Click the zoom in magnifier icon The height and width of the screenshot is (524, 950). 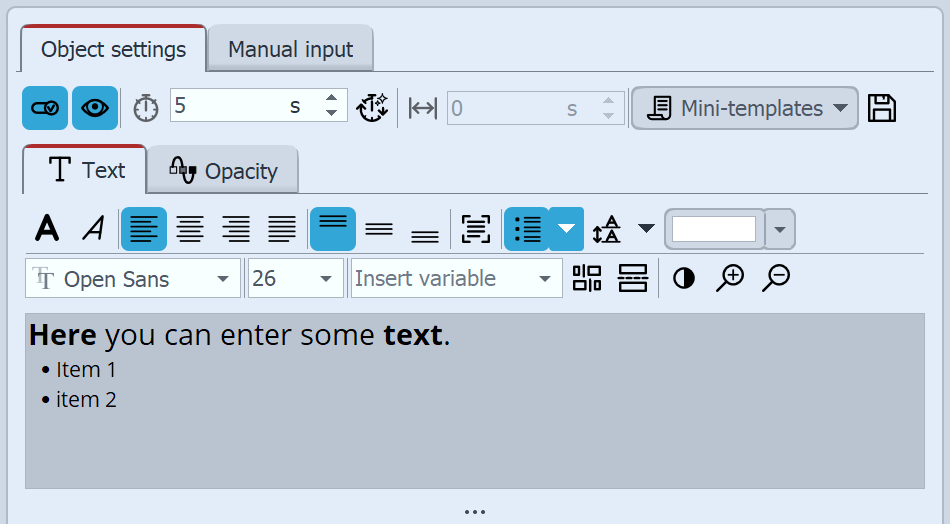pyautogui.click(x=730, y=278)
